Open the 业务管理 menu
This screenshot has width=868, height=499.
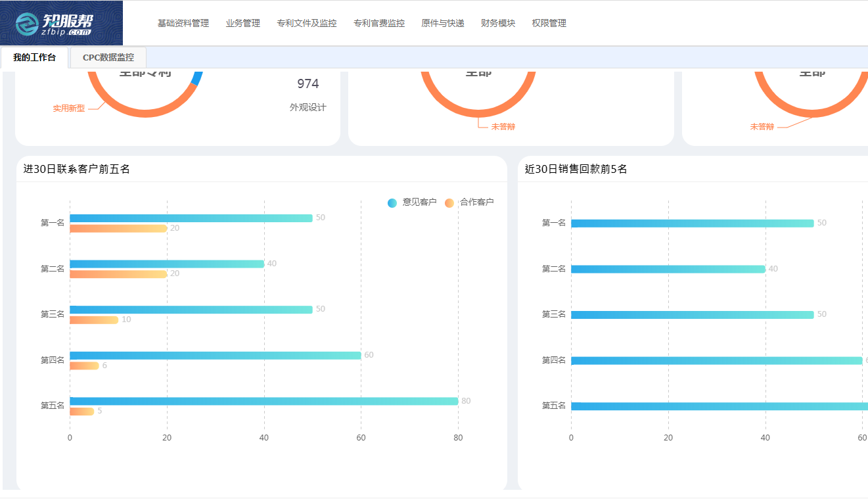pos(242,24)
